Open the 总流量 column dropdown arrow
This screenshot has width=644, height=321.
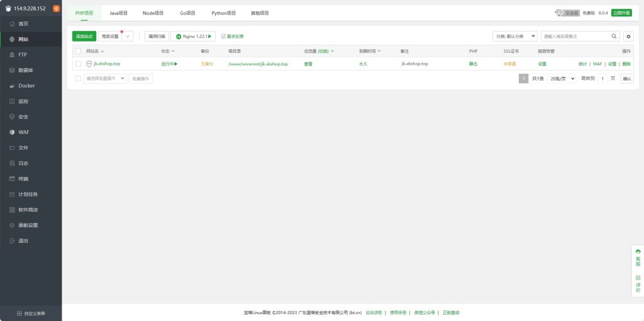(x=332, y=52)
